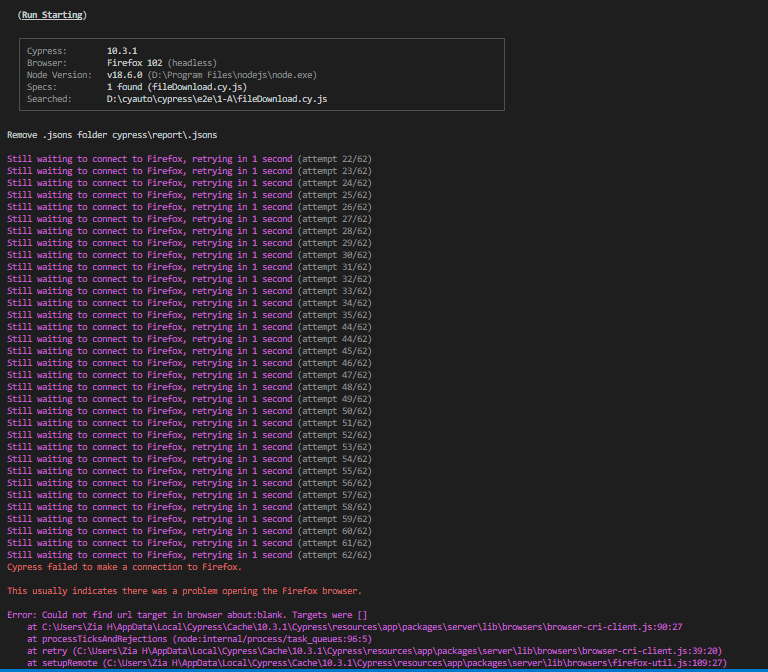The width and height of the screenshot is (768, 672).
Task: Click the retry line for attempt 50/62
Action: pyautogui.click(x=189, y=411)
